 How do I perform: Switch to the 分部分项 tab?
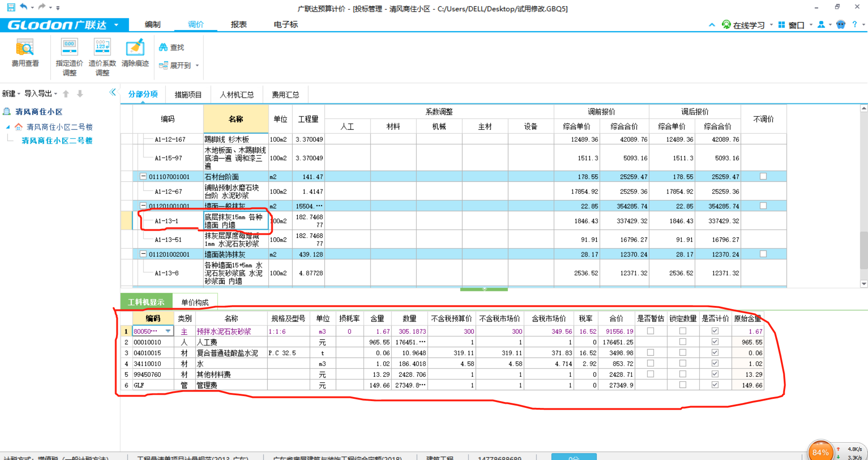[143, 94]
